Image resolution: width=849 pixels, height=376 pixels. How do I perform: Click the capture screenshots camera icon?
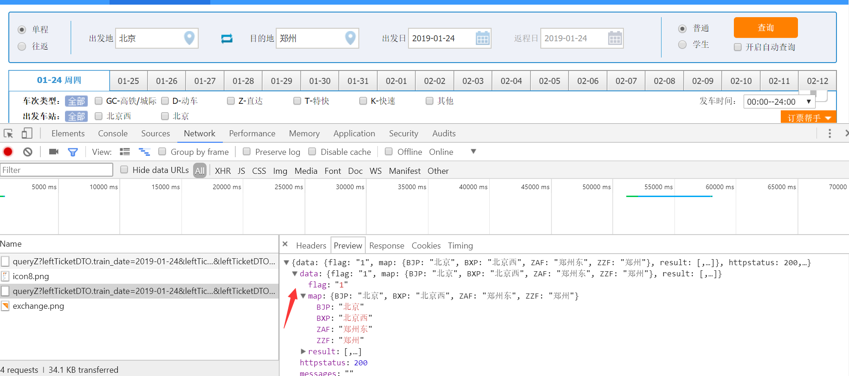click(x=54, y=152)
